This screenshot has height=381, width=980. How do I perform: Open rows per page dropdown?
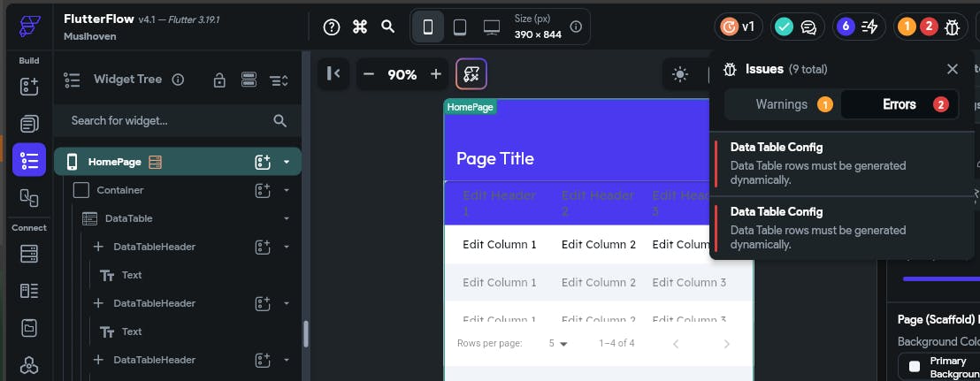coord(558,343)
